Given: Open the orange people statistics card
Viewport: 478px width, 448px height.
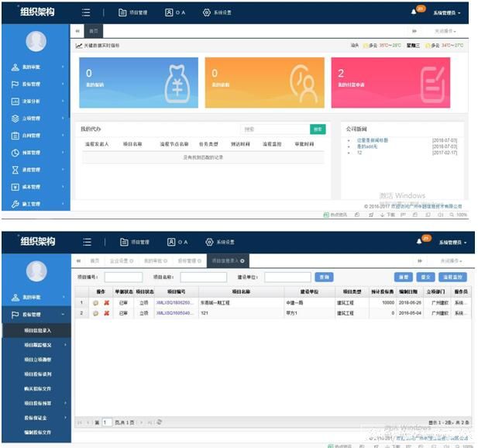Looking at the screenshot, I should coord(263,82).
